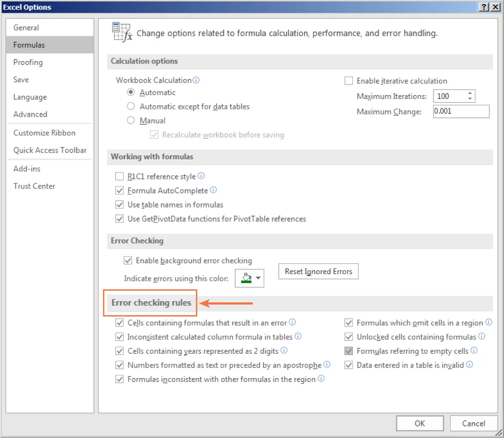Click the info icon next to Workbook Calculation
Image resolution: width=504 pixels, height=438 pixels.
click(196, 80)
